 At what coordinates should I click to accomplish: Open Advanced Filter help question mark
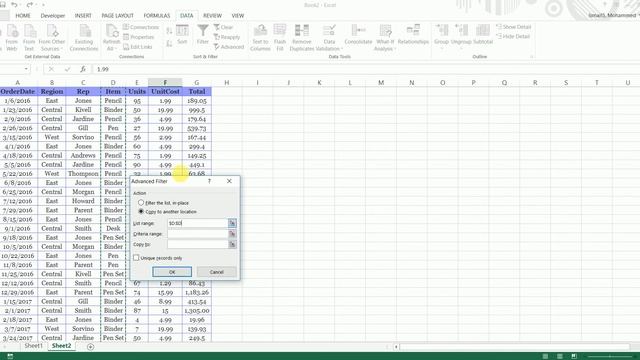tap(209, 181)
